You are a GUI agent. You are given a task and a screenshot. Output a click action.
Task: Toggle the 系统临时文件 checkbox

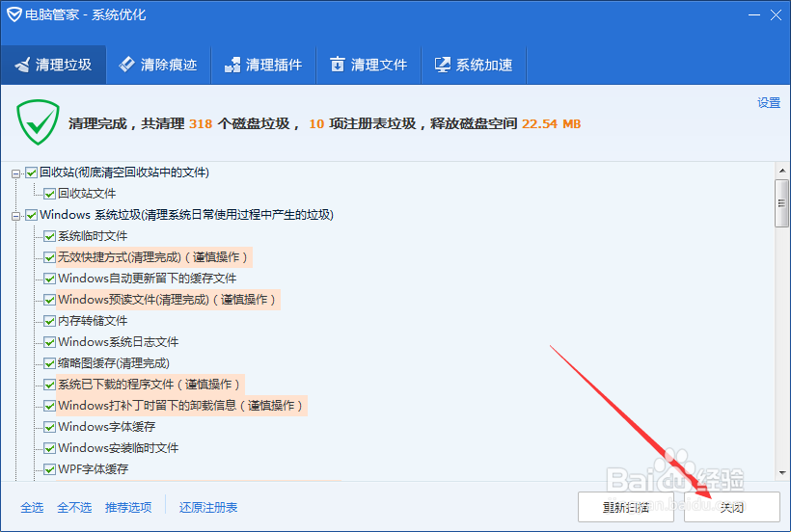(x=49, y=236)
